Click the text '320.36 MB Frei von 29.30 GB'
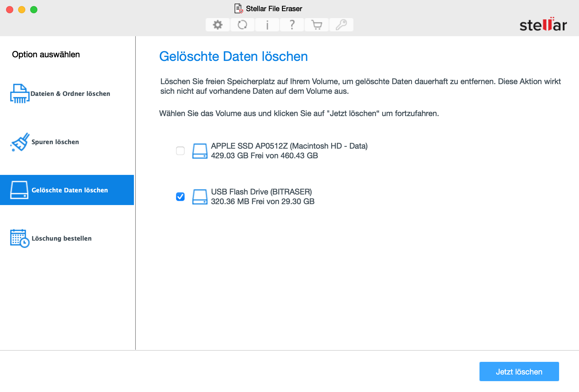This screenshot has height=392, width=579. coord(263,201)
